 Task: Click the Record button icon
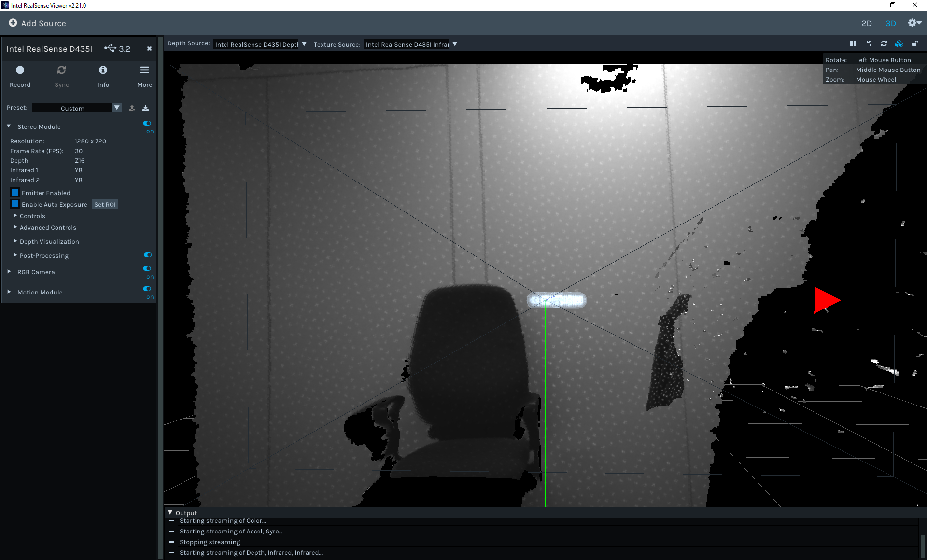(20, 70)
